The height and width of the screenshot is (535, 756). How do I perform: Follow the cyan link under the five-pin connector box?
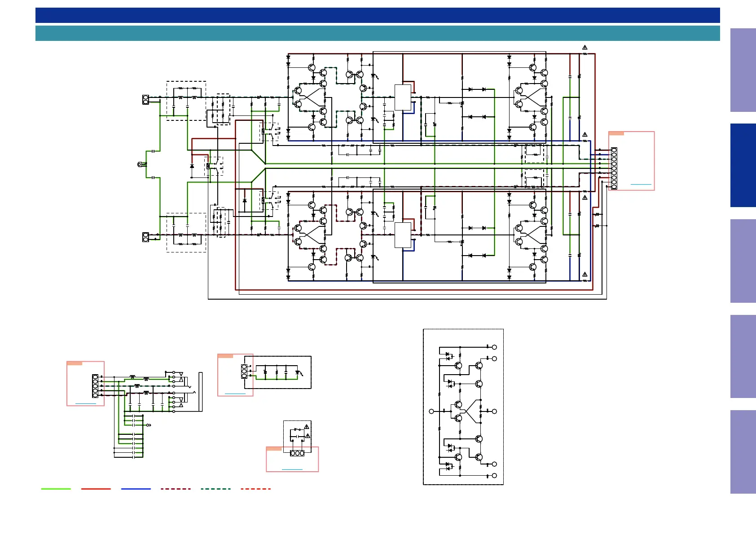(85, 404)
